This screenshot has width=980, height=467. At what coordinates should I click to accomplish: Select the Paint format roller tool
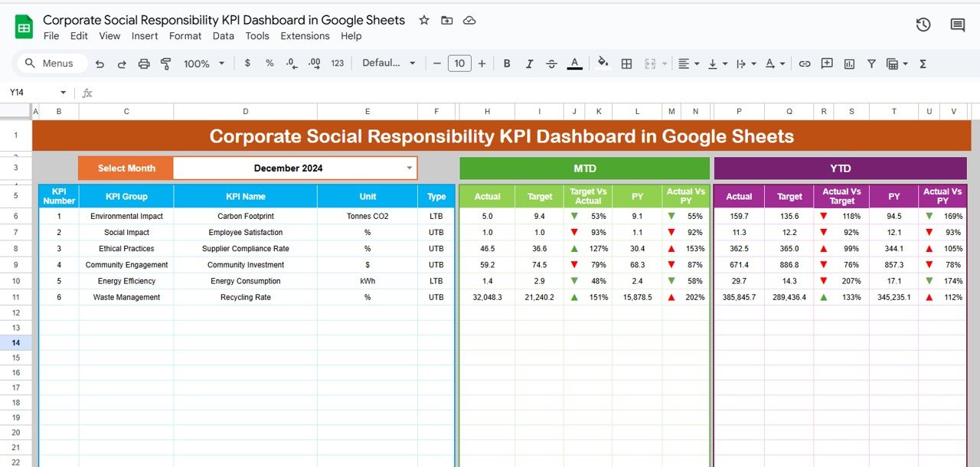[x=166, y=64]
